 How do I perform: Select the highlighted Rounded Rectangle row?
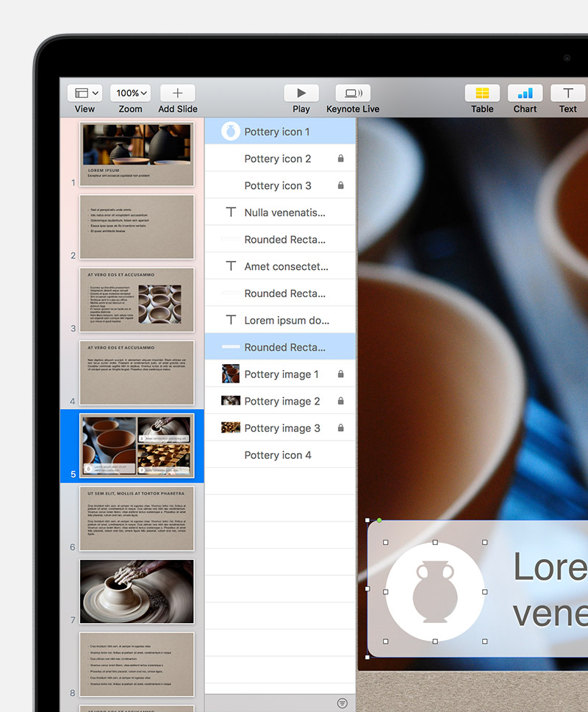(280, 347)
